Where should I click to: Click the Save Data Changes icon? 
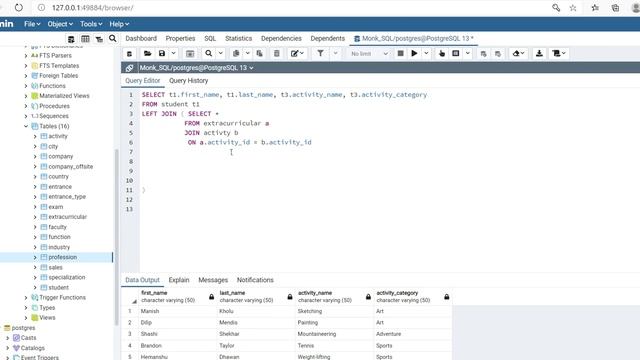(x=190, y=53)
